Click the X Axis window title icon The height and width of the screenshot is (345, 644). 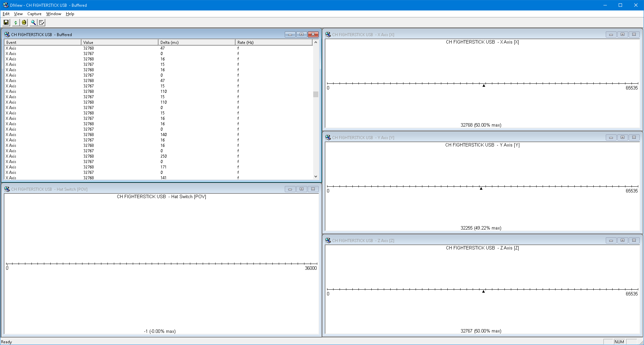328,34
